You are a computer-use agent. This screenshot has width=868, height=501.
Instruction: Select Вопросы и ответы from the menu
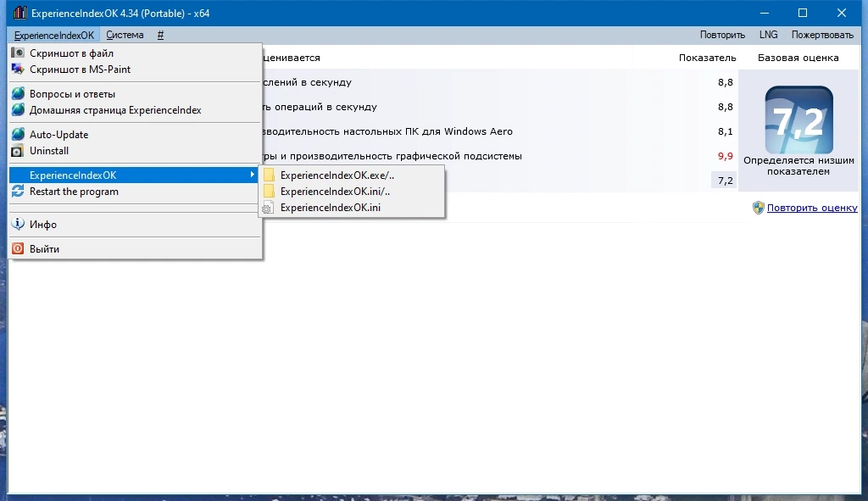click(x=135, y=93)
